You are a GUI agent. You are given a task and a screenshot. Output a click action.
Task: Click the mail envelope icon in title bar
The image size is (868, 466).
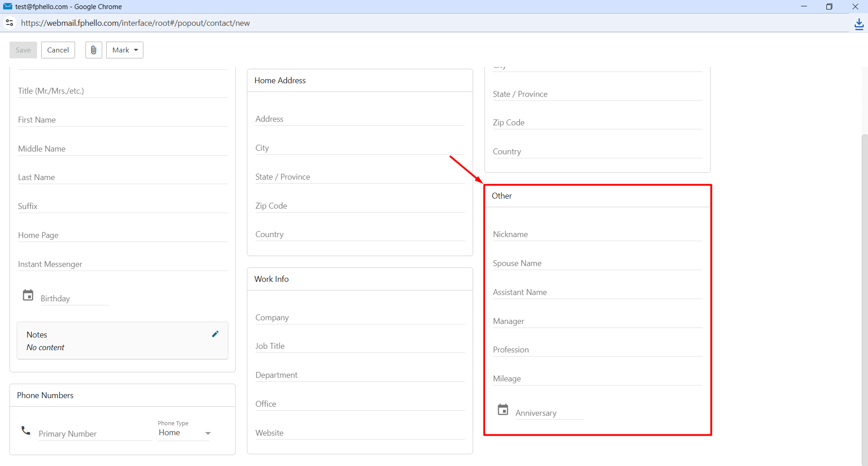coord(8,6)
